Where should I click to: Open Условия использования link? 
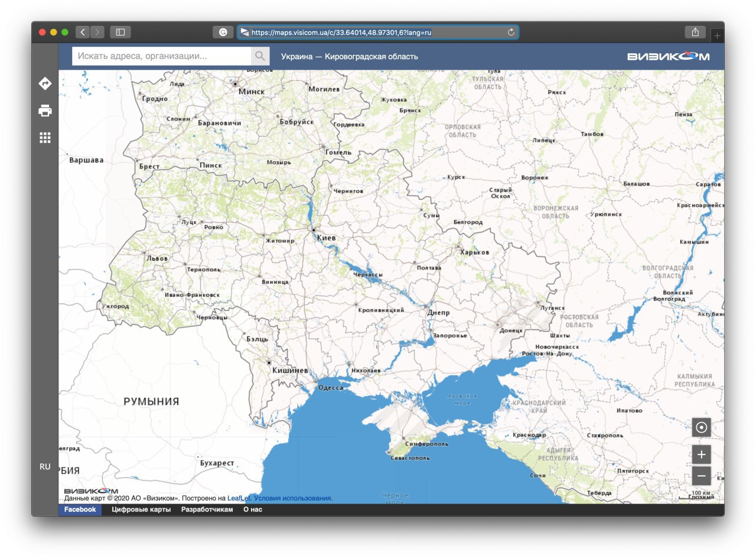point(293,498)
